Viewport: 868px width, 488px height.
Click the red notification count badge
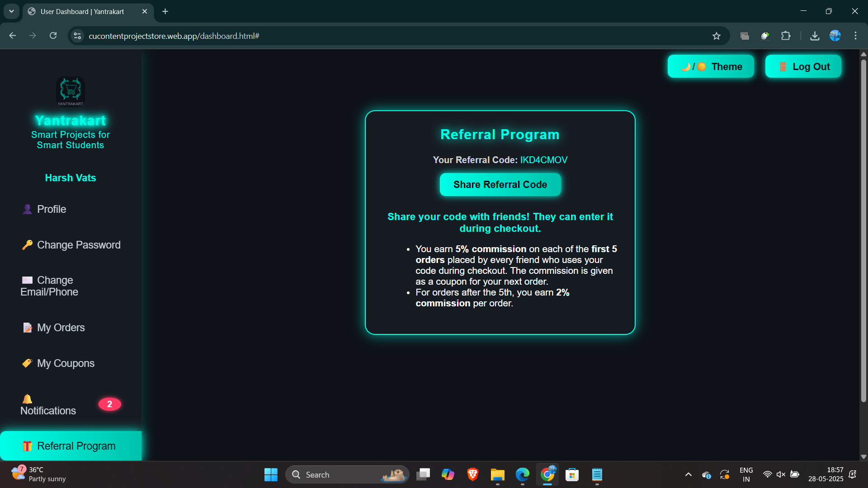click(109, 404)
